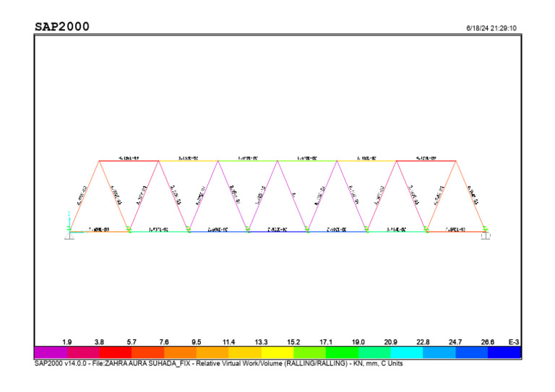This screenshot has width=555, height=392.
Task: Click the legend value 15.2
Action: pos(293,341)
